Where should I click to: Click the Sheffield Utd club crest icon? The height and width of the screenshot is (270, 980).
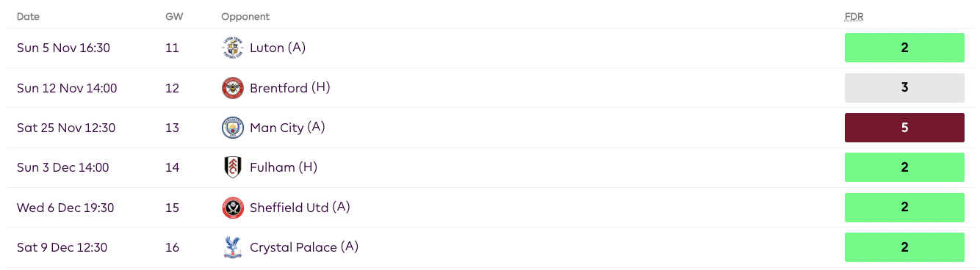(232, 208)
